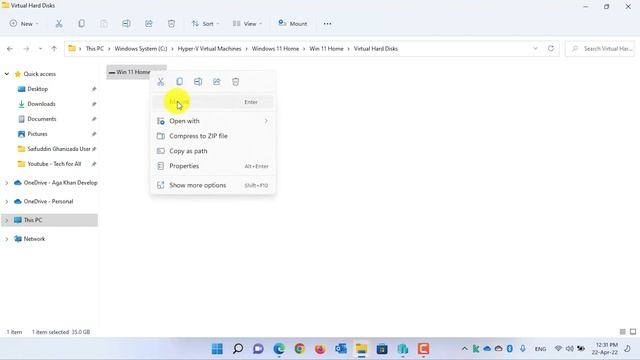The image size is (640, 360).
Task: Click the Share icon in the context menu
Action: coord(217,82)
